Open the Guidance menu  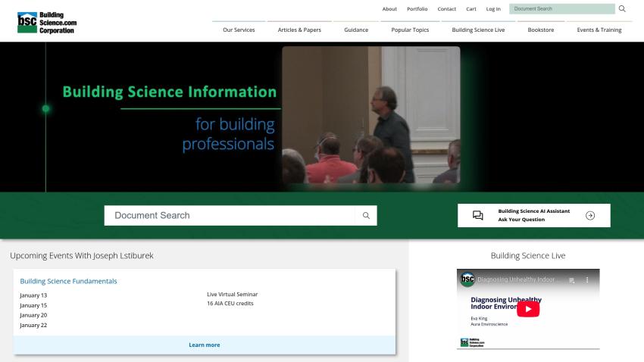pyautogui.click(x=356, y=30)
